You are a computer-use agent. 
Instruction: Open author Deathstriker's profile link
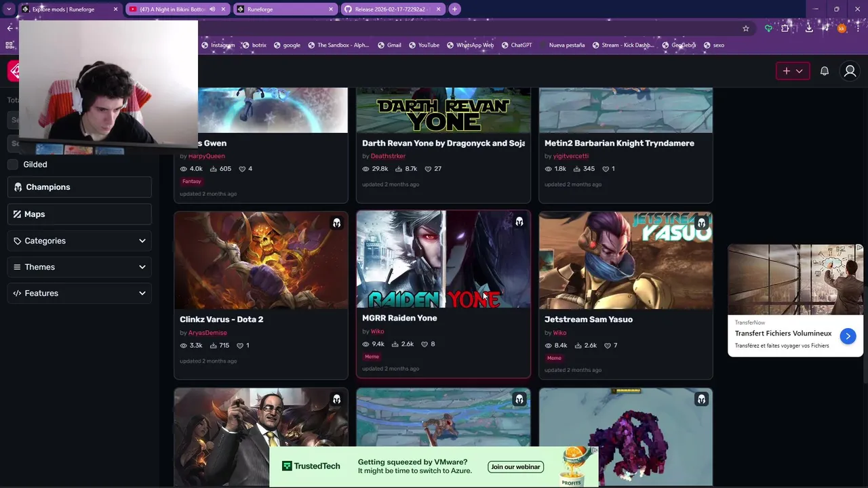tap(388, 156)
